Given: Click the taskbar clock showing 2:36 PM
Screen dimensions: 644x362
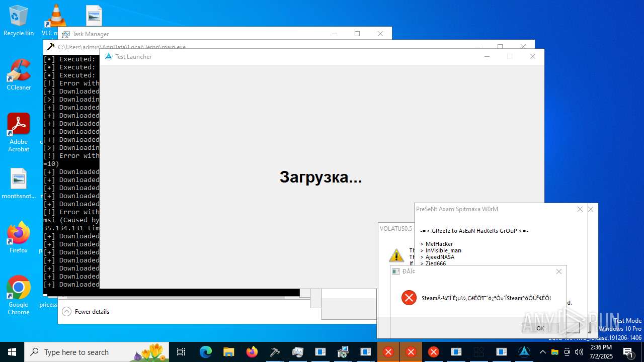Looking at the screenshot, I should (x=601, y=352).
